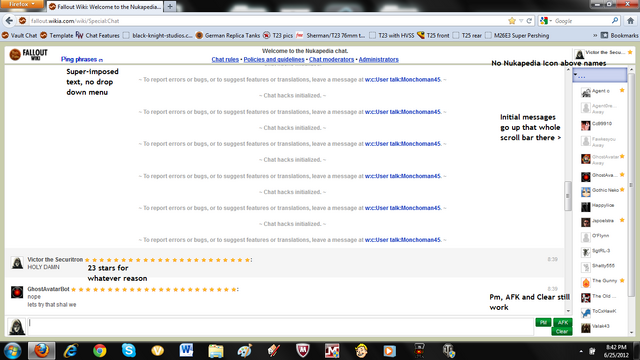The image size is (640, 360).
Task: Open the German Replica Tanks bookmark
Action: (x=228, y=36)
